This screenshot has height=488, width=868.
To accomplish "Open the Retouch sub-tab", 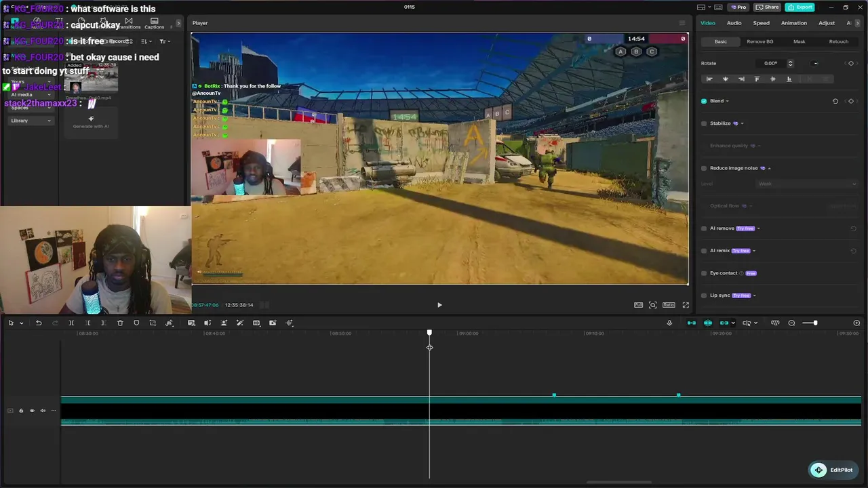I will pos(839,42).
